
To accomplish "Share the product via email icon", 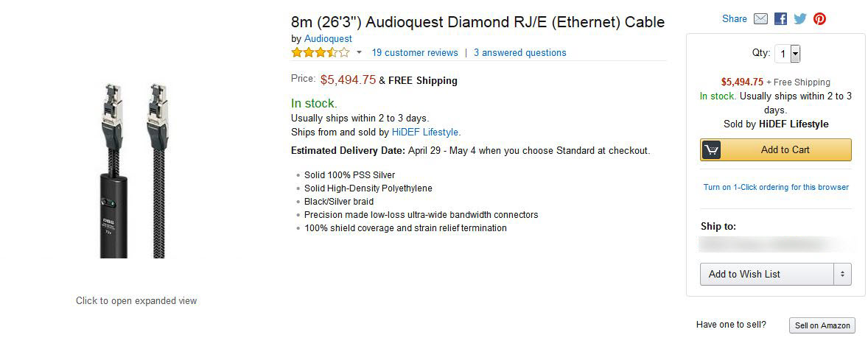I will pyautogui.click(x=761, y=19).
